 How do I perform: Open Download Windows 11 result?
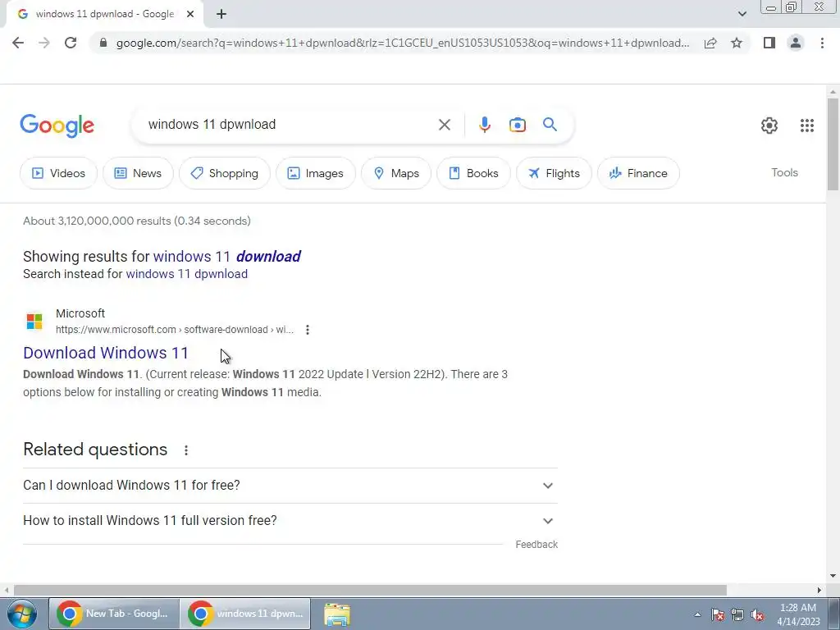pos(106,353)
